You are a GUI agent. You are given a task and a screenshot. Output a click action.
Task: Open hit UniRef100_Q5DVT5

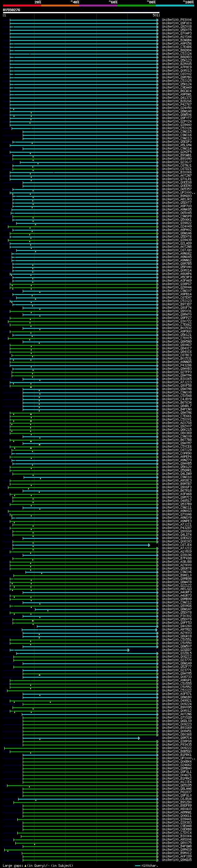[x=177, y=30]
